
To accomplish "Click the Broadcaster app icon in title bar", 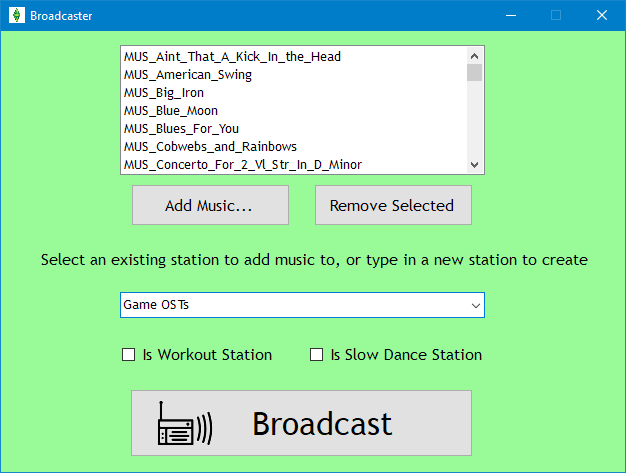I will [16, 15].
